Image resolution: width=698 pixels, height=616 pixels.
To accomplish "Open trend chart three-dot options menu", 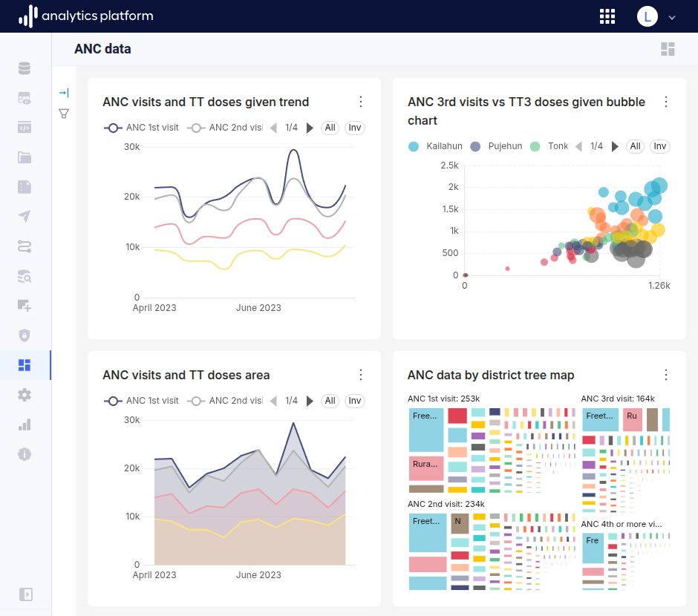I will click(x=361, y=102).
